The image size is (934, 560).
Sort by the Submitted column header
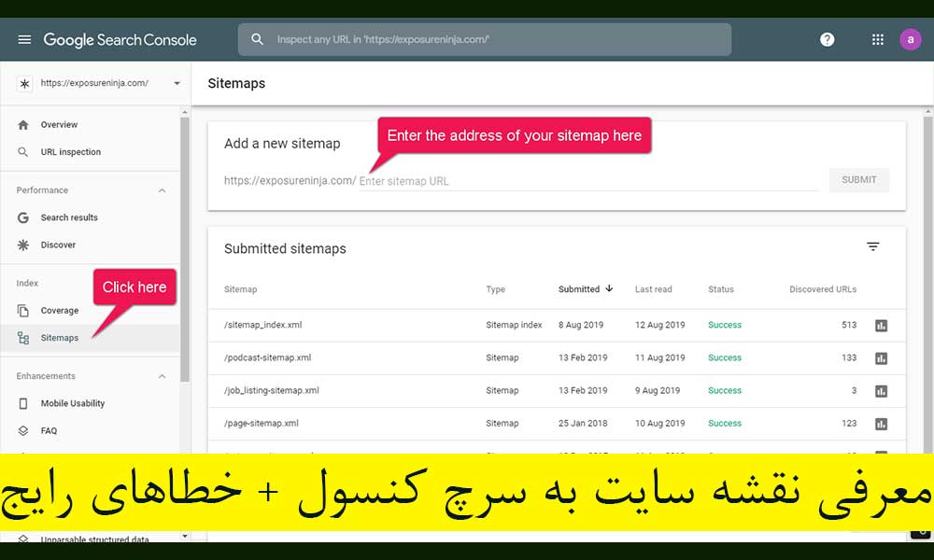pyautogui.click(x=579, y=289)
